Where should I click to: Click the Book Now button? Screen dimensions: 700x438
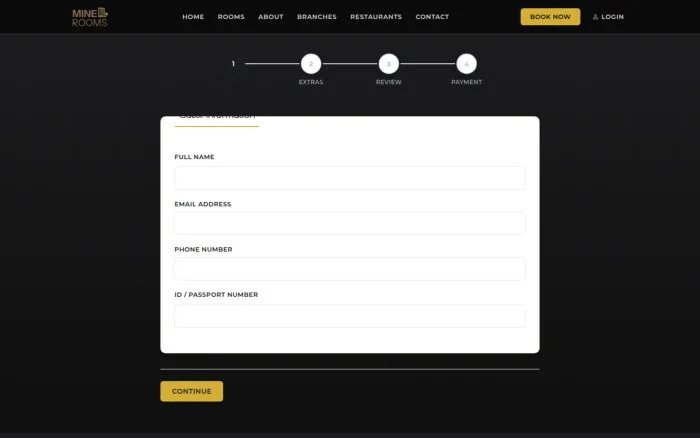pyautogui.click(x=550, y=17)
